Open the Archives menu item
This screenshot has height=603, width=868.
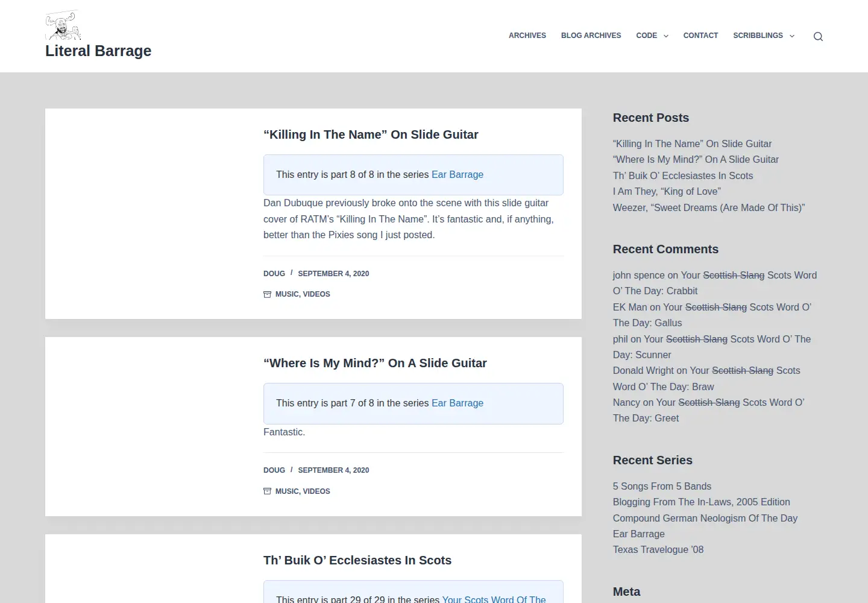click(527, 36)
